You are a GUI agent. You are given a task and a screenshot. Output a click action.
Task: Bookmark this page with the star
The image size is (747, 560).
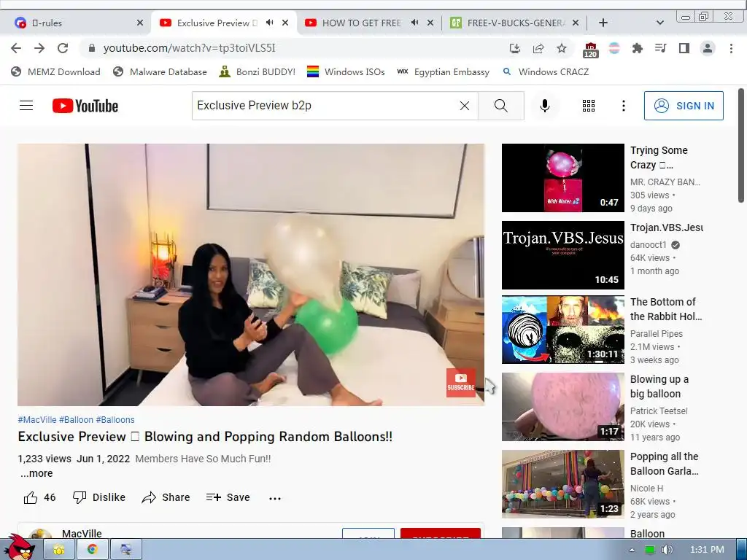562,48
